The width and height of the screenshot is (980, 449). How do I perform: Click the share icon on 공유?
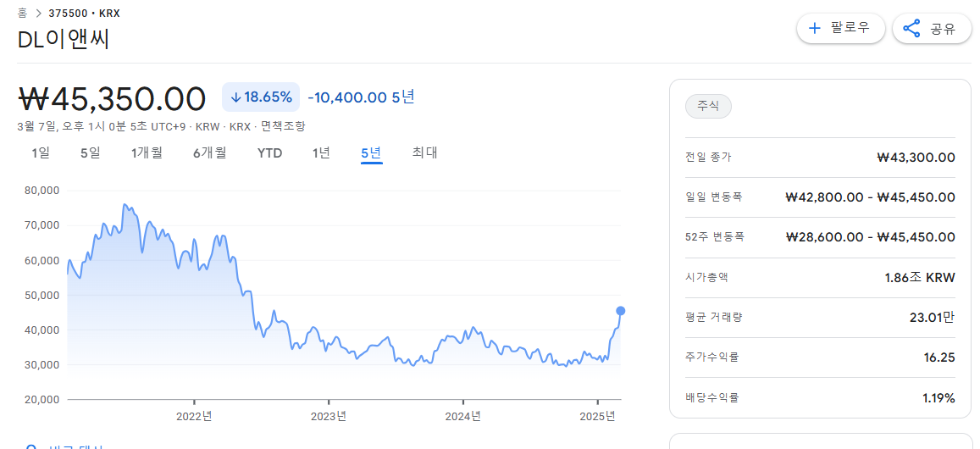click(912, 28)
